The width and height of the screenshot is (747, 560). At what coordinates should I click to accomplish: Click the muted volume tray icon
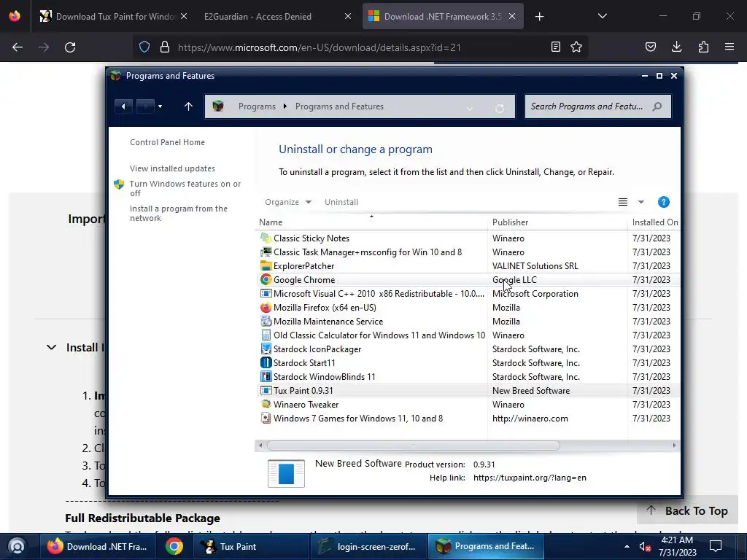(x=645, y=547)
